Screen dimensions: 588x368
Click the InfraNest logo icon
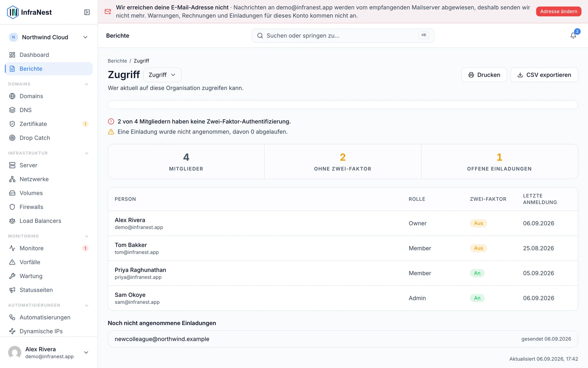pos(13,12)
